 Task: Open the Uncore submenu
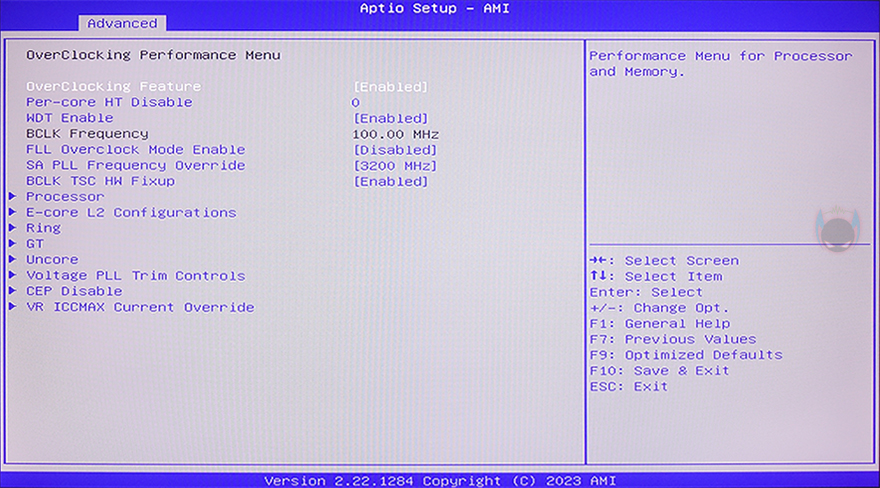click(52, 260)
